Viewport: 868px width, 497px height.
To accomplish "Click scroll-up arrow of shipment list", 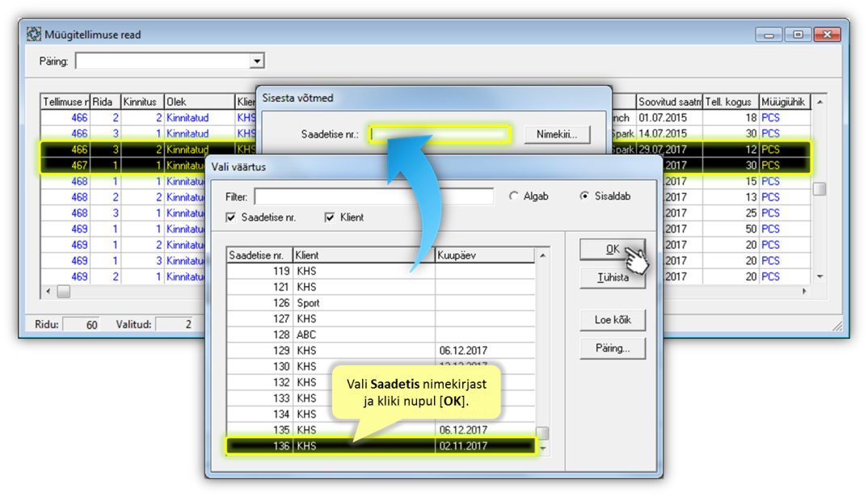I will click(542, 255).
